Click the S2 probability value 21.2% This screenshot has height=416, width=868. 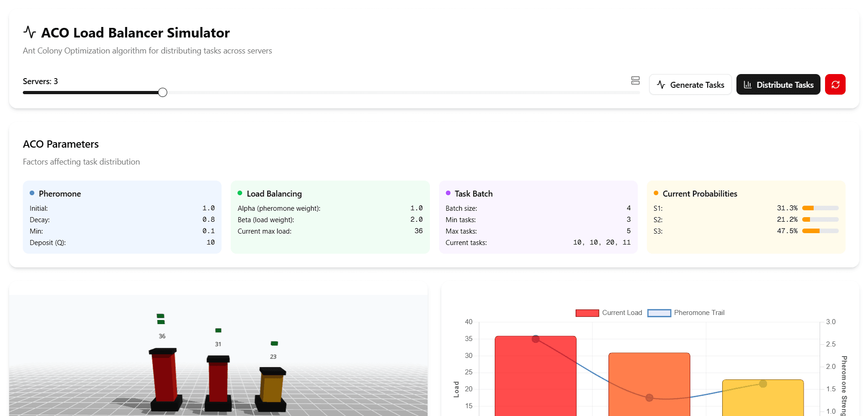(x=787, y=219)
